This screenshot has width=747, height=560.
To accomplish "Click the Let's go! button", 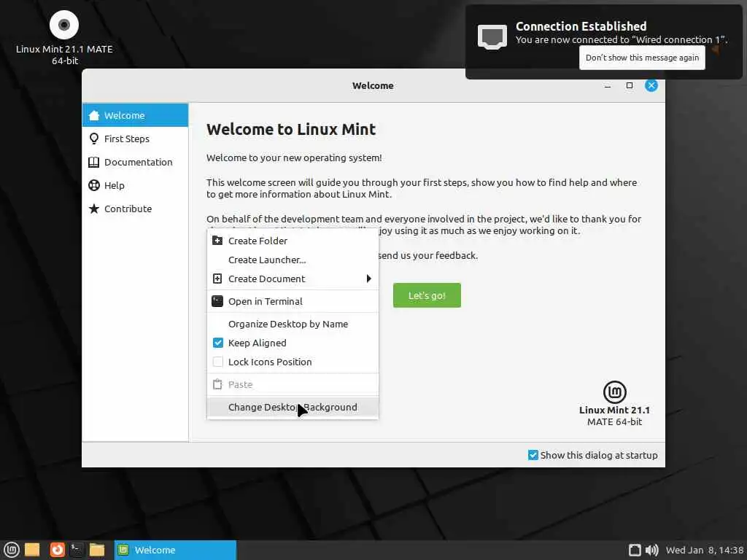I will tap(427, 295).
